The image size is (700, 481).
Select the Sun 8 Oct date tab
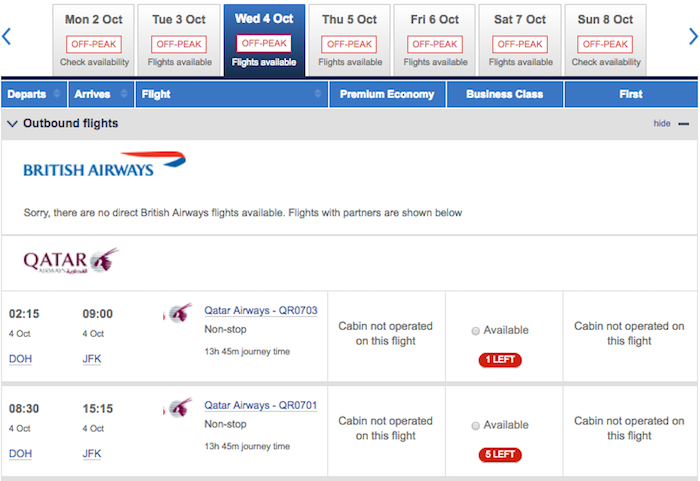tap(605, 40)
